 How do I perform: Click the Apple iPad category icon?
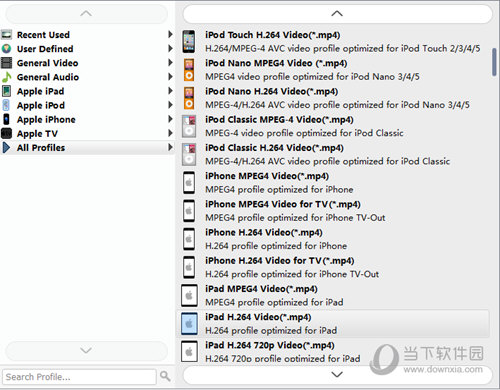point(6,91)
